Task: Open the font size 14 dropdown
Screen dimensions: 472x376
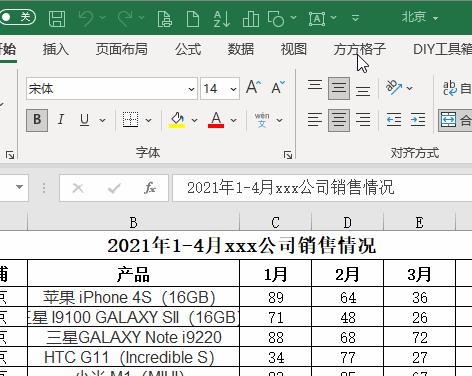Action: [x=233, y=89]
